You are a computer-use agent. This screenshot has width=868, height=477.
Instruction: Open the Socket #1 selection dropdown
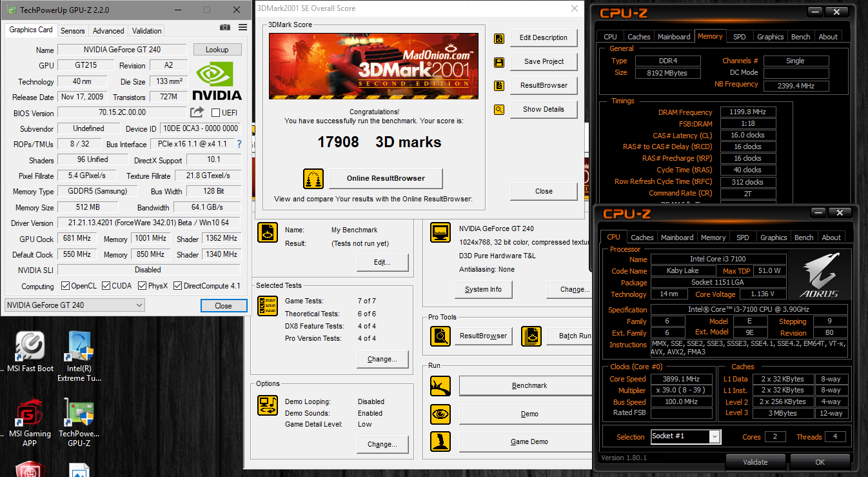pos(686,436)
